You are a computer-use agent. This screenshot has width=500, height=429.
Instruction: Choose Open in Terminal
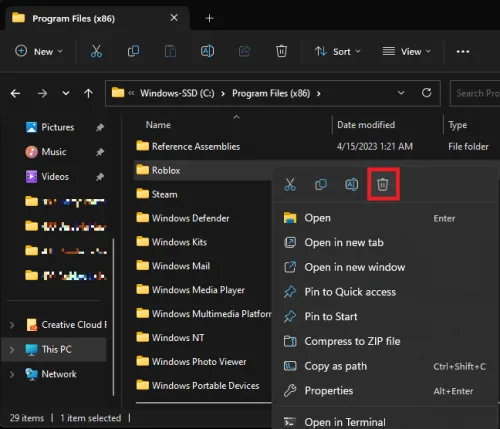point(383,422)
